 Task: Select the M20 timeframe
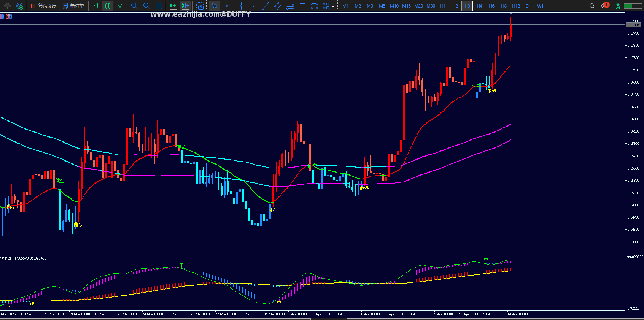pyautogui.click(x=418, y=6)
